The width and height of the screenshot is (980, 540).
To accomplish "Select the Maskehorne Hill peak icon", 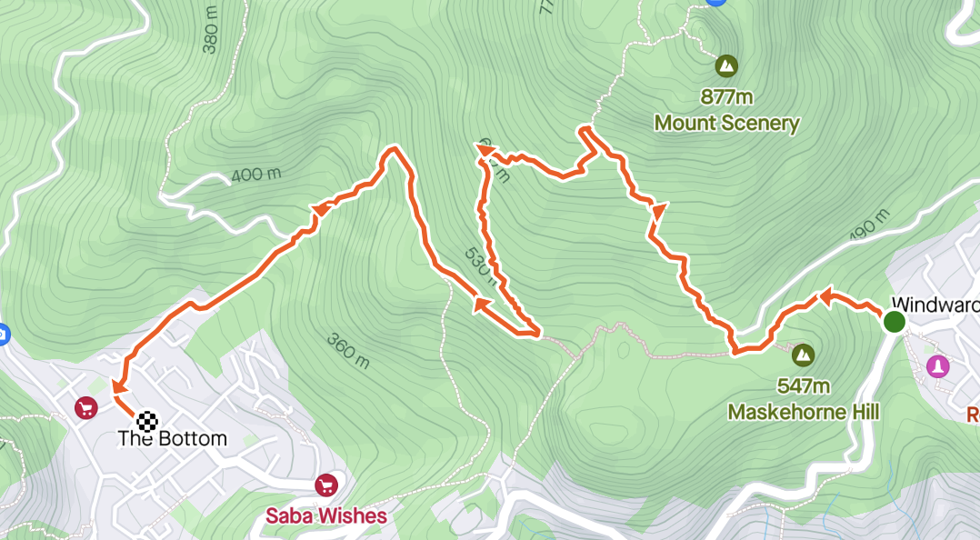I will [803, 355].
